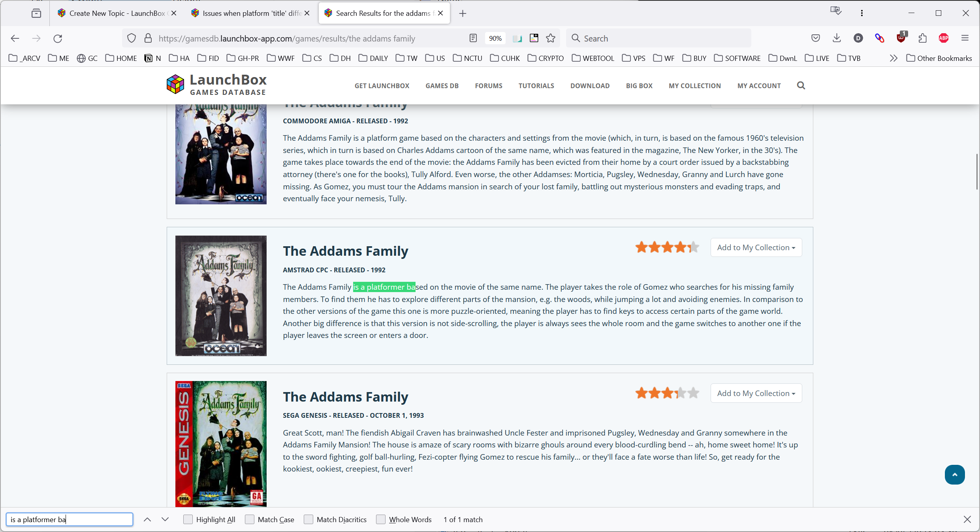Open the N Notion bookmark

click(153, 58)
